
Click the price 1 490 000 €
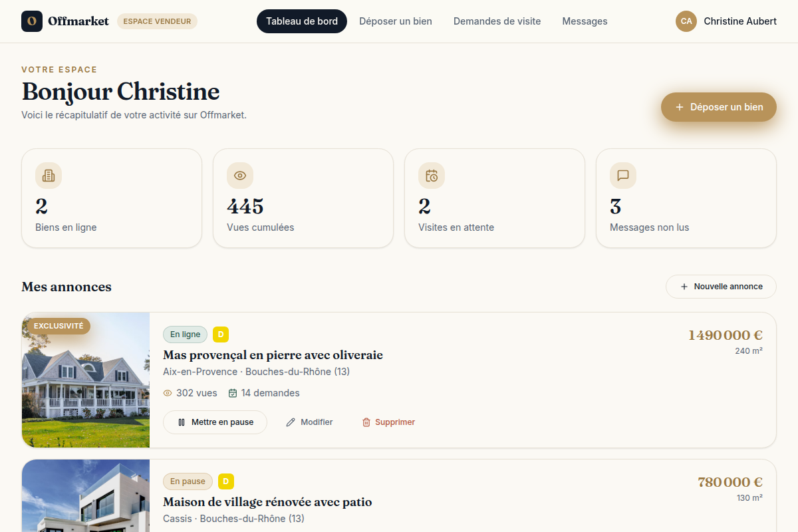pyautogui.click(x=726, y=335)
